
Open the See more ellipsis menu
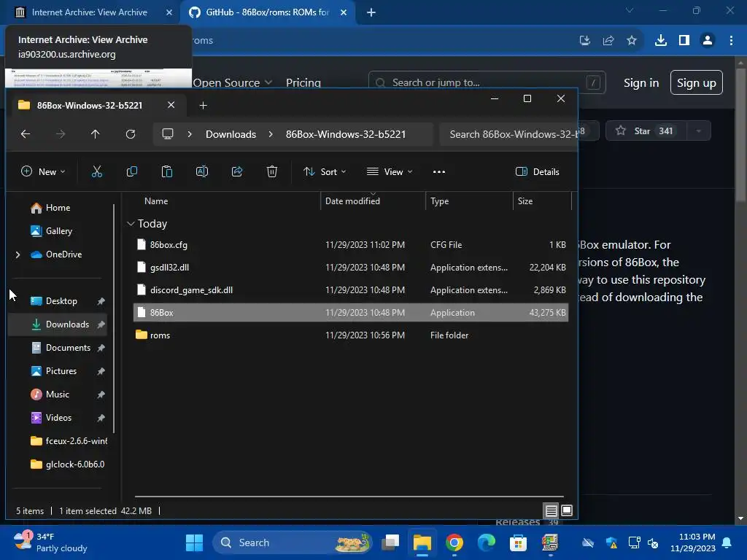[438, 172]
